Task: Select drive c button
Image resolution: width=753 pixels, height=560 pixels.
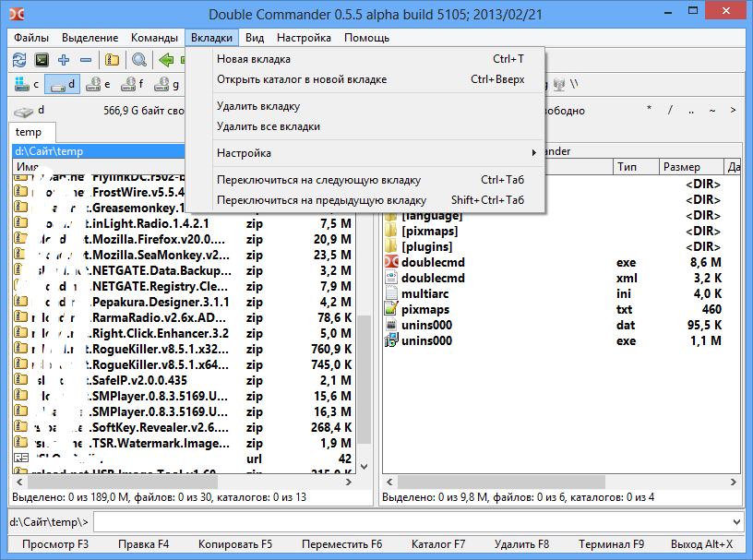Action: [27, 85]
